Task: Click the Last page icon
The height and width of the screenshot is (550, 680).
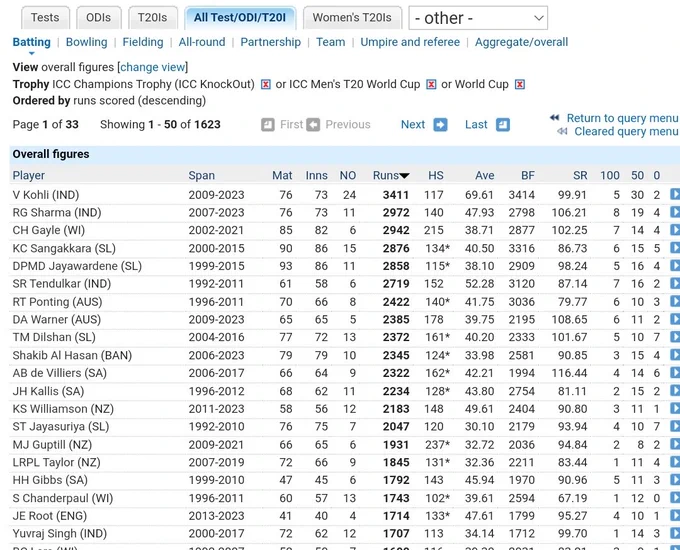Action: point(503,125)
